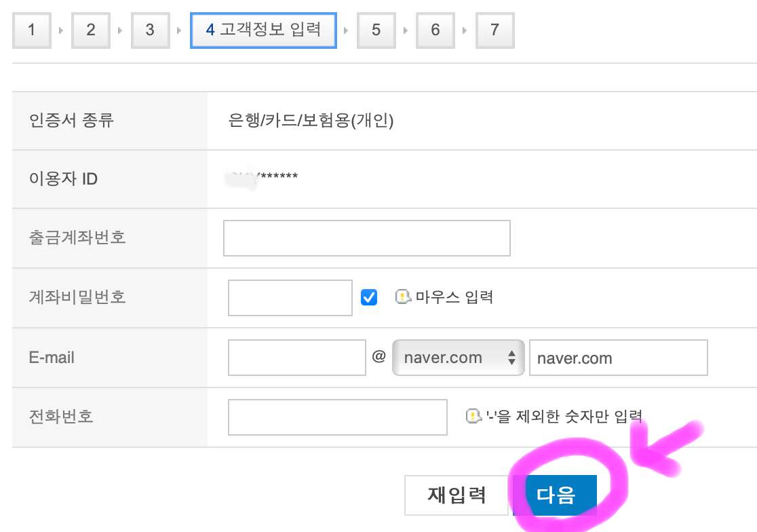Click the editable naver.com domain text box
The height and width of the screenshot is (532, 757).
point(618,357)
